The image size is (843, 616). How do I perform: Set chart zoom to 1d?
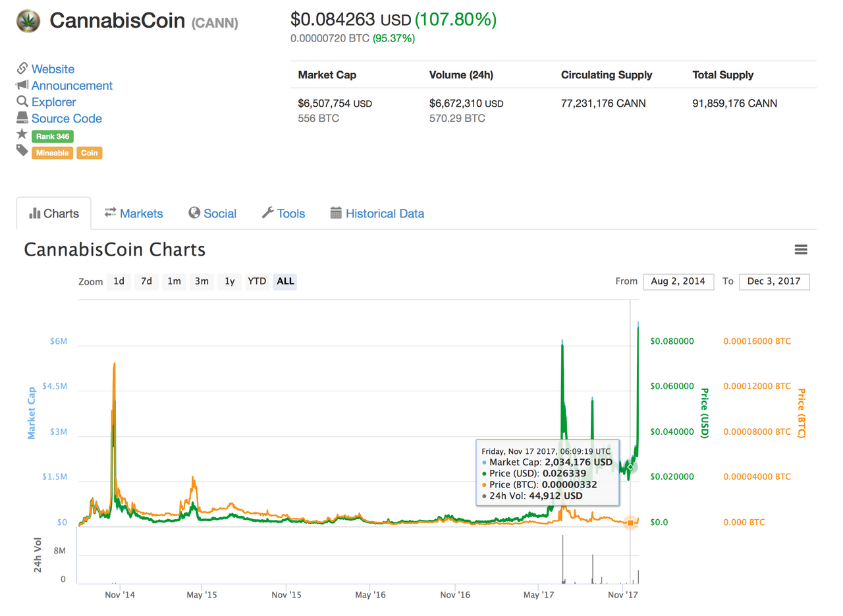119,281
